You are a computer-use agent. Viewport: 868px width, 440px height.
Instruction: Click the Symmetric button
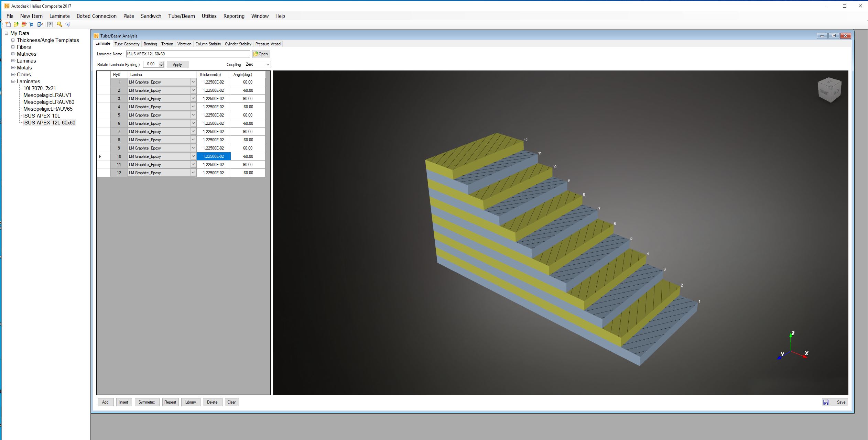coord(147,402)
